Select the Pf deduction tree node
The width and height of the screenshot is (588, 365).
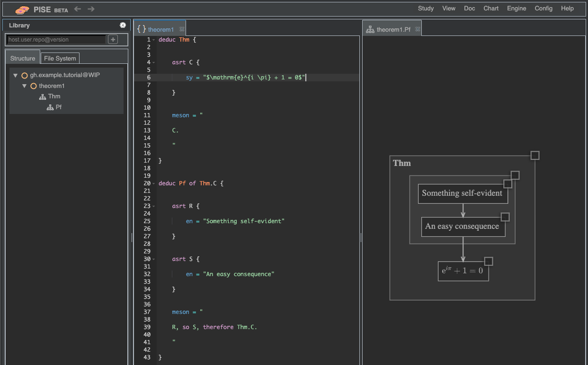[58, 107]
